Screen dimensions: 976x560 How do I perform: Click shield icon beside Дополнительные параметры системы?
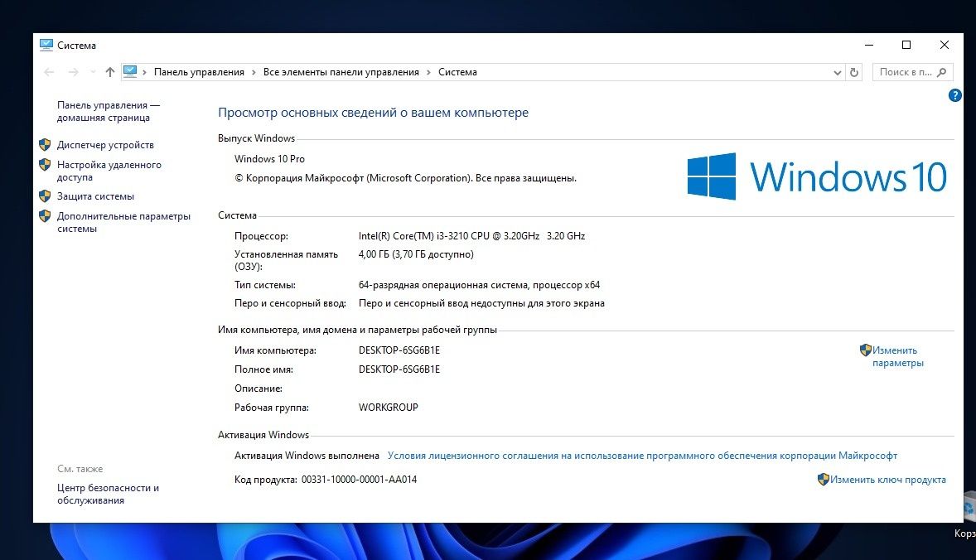pyautogui.click(x=45, y=216)
